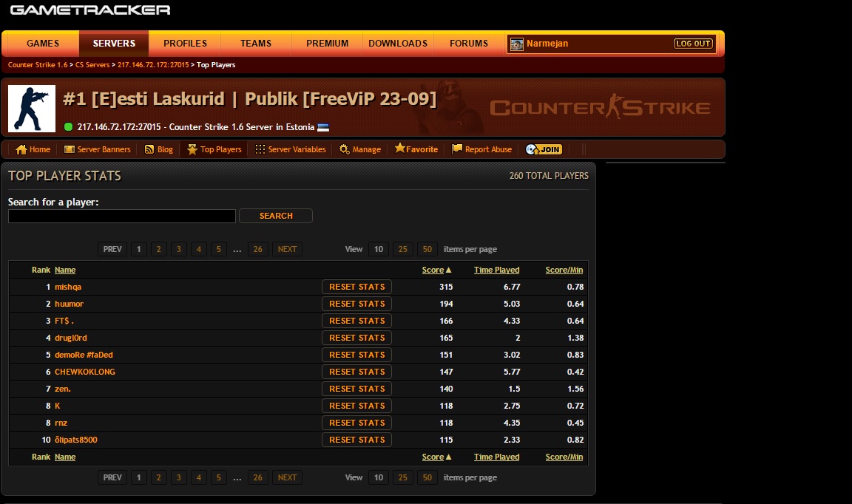Sort by Score in bottom footer row
This screenshot has height=504, width=852.
click(433, 457)
